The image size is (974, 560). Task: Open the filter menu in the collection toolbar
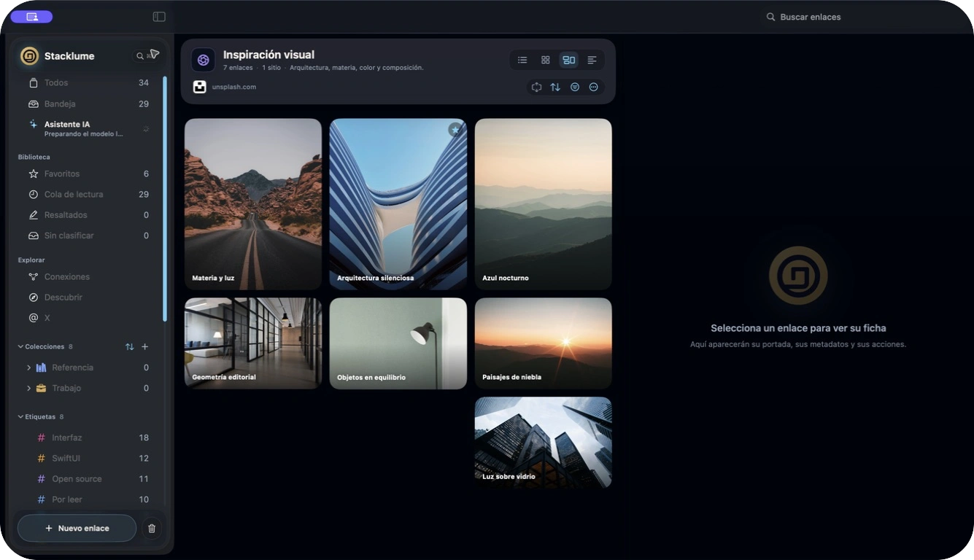(575, 87)
